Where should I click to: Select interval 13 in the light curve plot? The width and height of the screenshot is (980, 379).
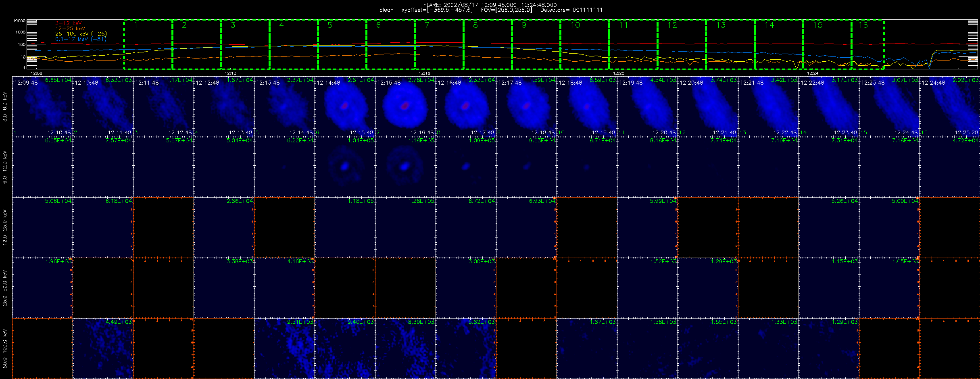click(730, 44)
